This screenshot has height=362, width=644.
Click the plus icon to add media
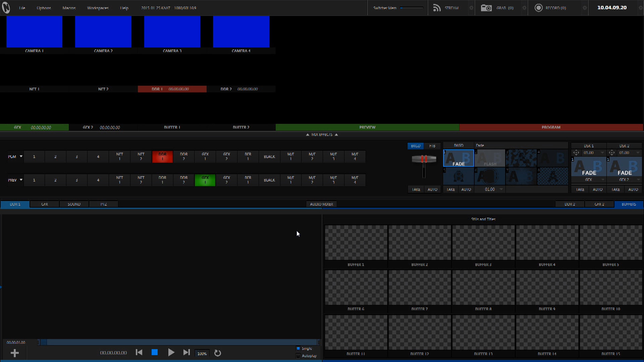(x=14, y=353)
